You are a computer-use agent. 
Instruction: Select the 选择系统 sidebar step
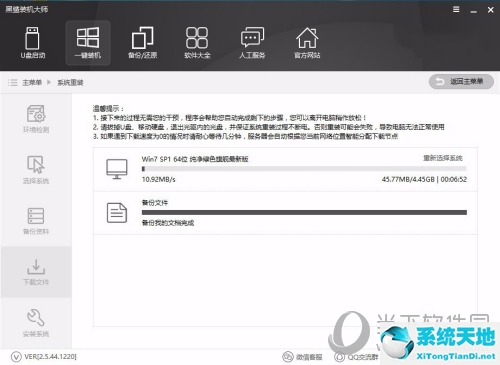pyautogui.click(x=36, y=170)
